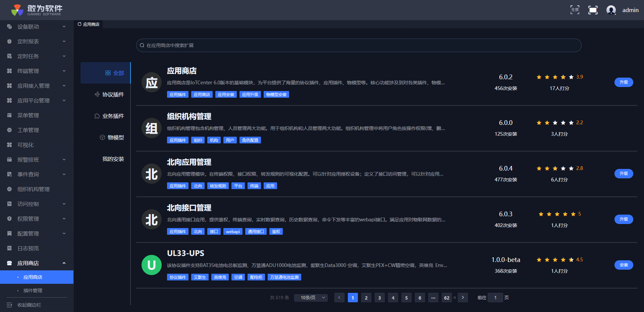Upgrade the 应用商店 app

[x=624, y=82]
